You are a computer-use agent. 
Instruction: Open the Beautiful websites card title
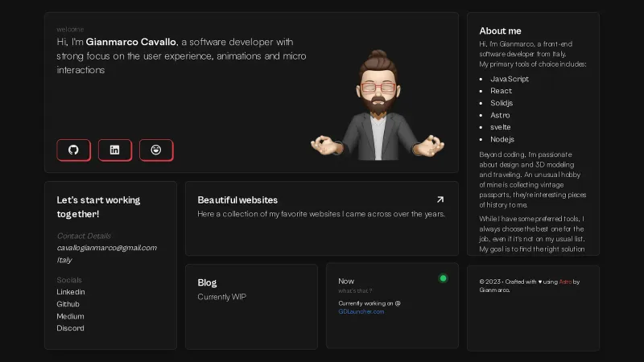(237, 200)
